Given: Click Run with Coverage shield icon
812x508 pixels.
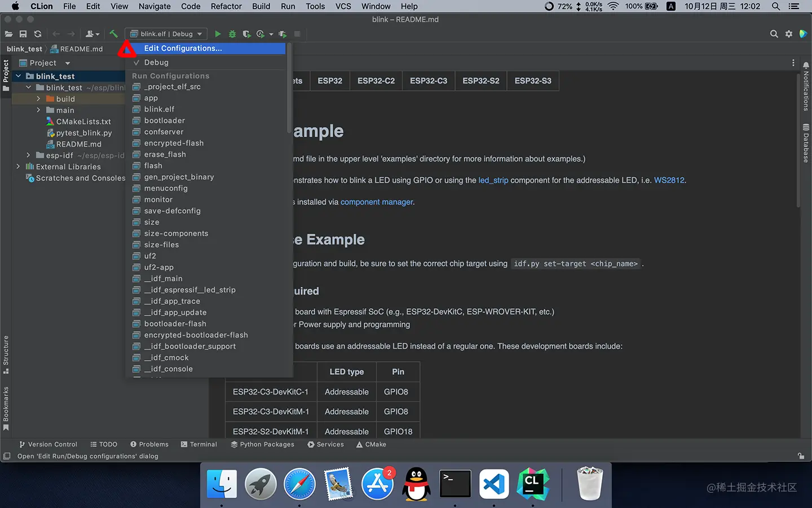Looking at the screenshot, I should 246,34.
